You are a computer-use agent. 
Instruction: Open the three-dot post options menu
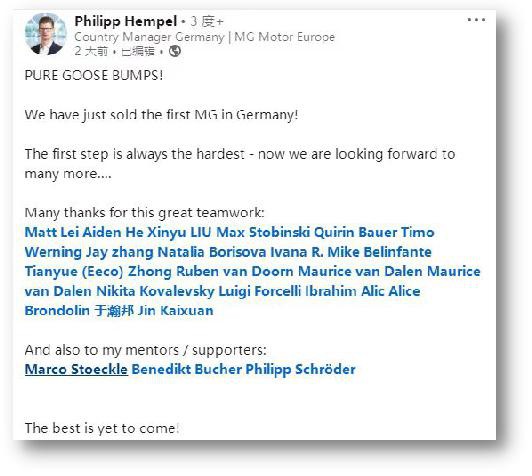tap(476, 20)
